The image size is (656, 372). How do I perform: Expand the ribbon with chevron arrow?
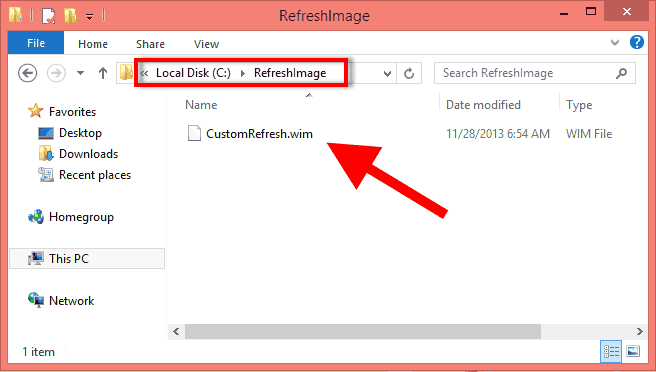pyautogui.click(x=615, y=42)
